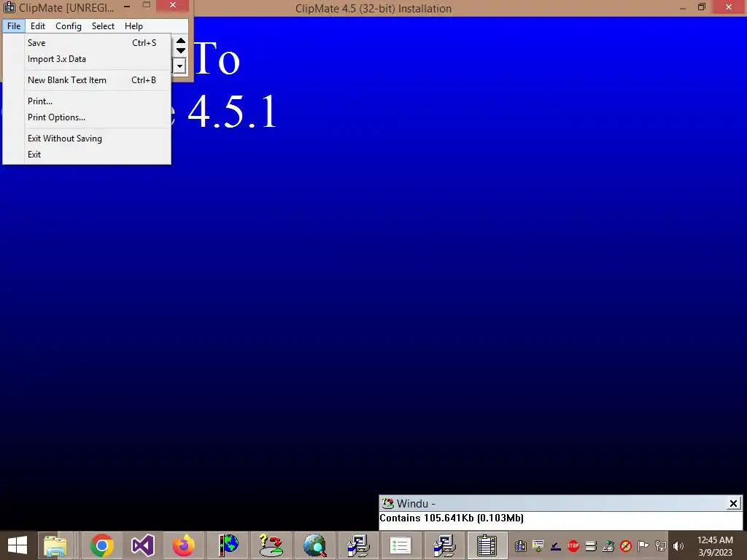Open the checklist taskbar app
This screenshot has width=747, height=560.
(x=400, y=545)
